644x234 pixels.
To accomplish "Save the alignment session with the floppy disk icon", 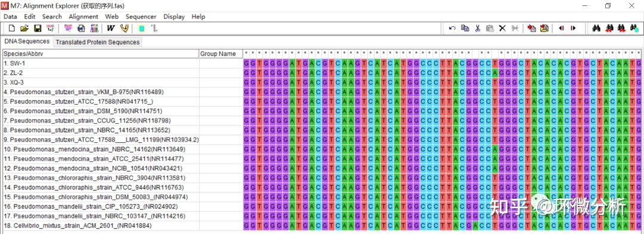I will tap(38, 28).
